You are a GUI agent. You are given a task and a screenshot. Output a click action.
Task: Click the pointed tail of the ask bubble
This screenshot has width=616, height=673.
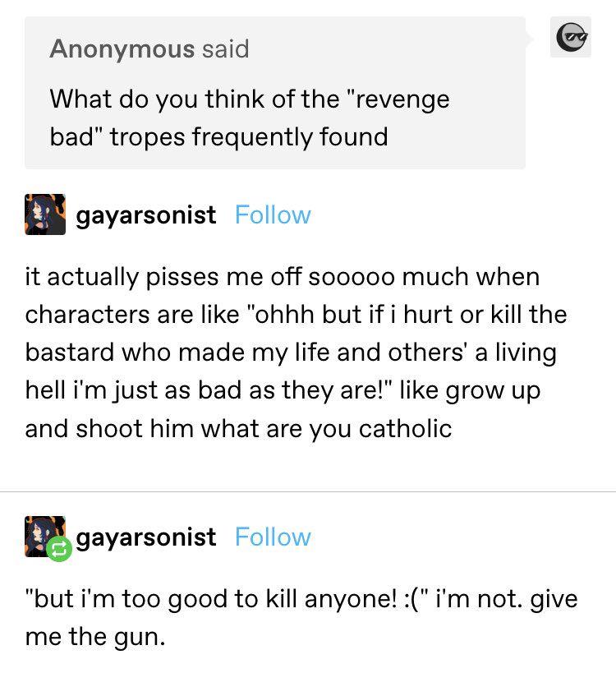[x=529, y=39]
